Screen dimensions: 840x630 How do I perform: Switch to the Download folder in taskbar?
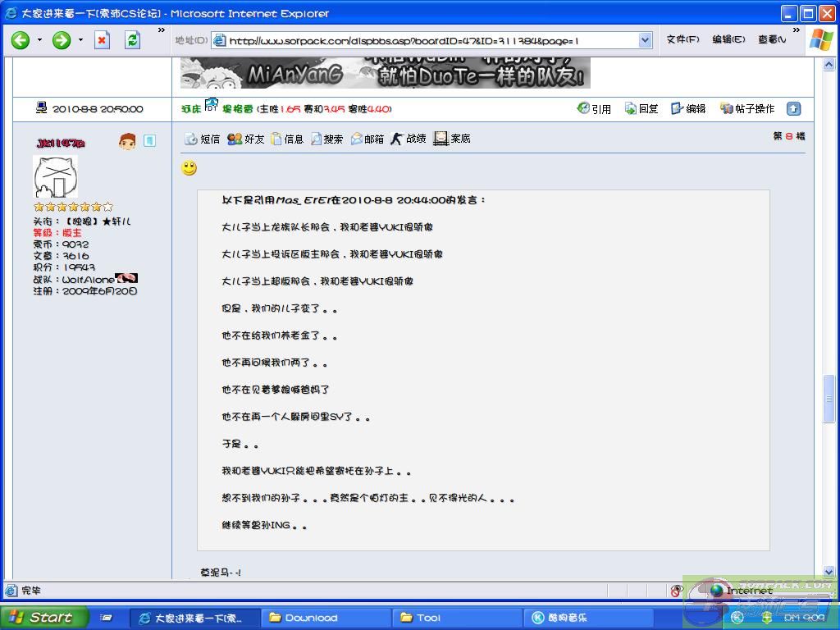(x=326, y=618)
